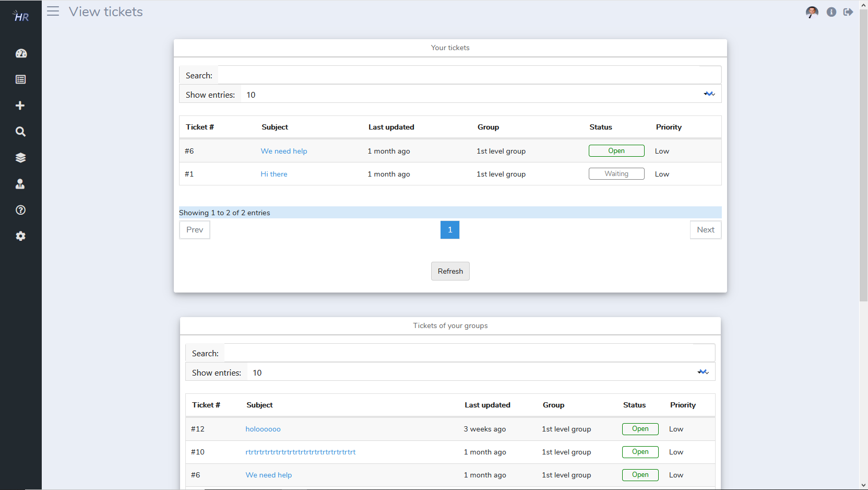Click Open status badge of ticket #6 in Your tickets
Screen dimensions: 868x490
[x=616, y=150]
